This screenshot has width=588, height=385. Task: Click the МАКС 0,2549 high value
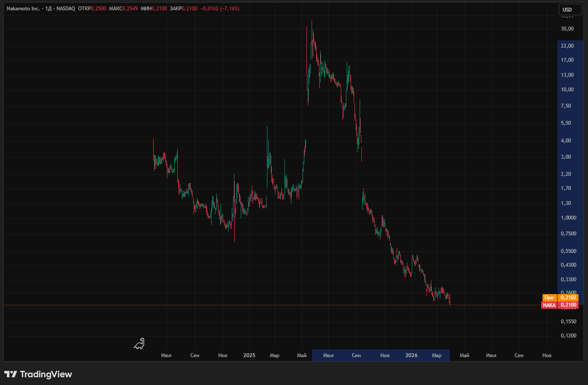(x=123, y=9)
